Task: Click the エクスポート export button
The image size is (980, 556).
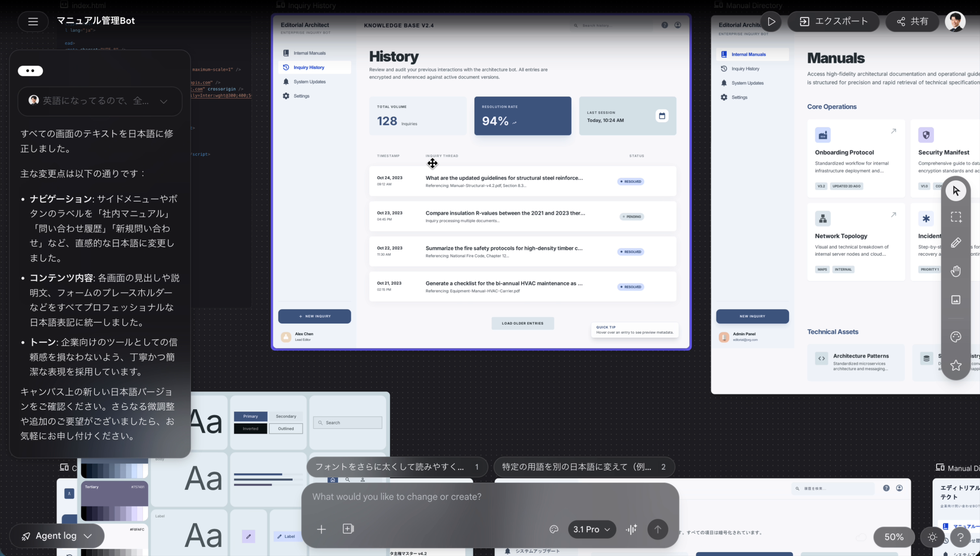Action: click(834, 21)
